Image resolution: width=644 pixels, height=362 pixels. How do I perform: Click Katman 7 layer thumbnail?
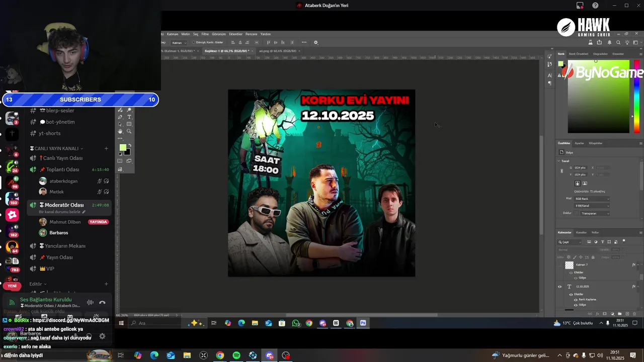click(x=569, y=265)
